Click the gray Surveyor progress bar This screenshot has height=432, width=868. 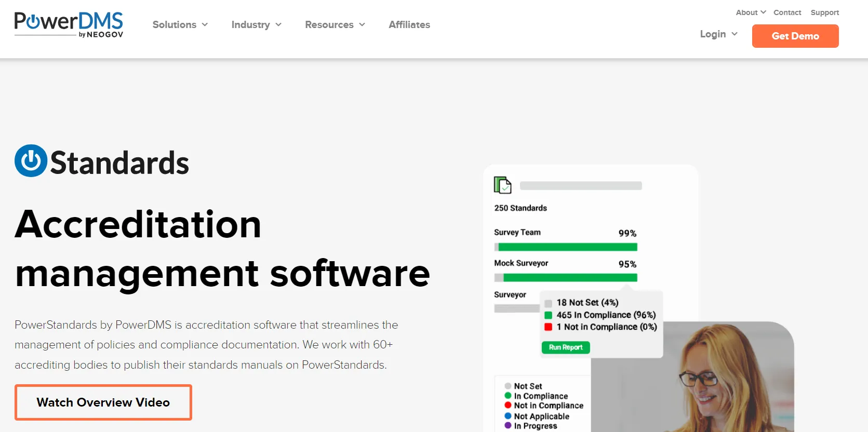point(517,308)
